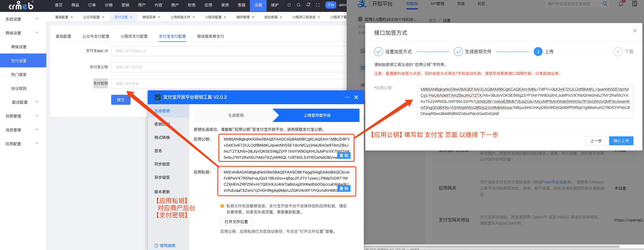
Task: Select 同步验签 in key tool sidebar
Action: [162, 164]
